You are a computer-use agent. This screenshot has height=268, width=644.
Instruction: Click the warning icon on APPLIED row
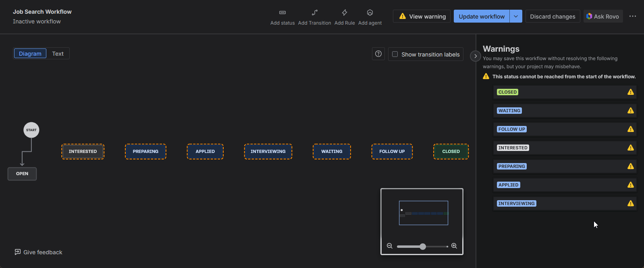point(631,185)
